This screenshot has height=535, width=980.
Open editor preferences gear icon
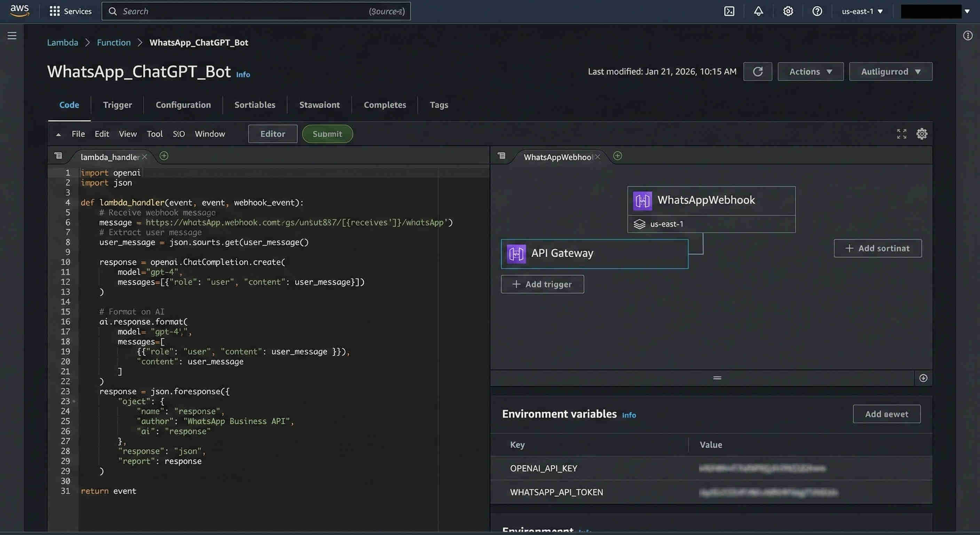[922, 134]
